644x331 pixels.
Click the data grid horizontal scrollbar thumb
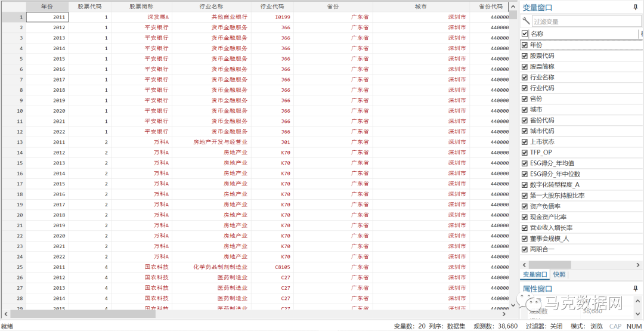coord(82,314)
